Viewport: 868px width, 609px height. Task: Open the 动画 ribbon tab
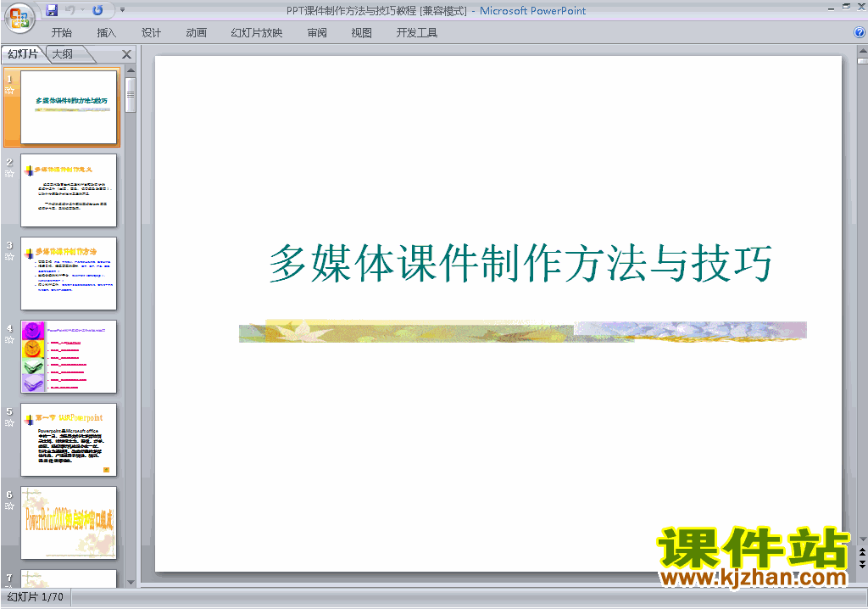196,33
